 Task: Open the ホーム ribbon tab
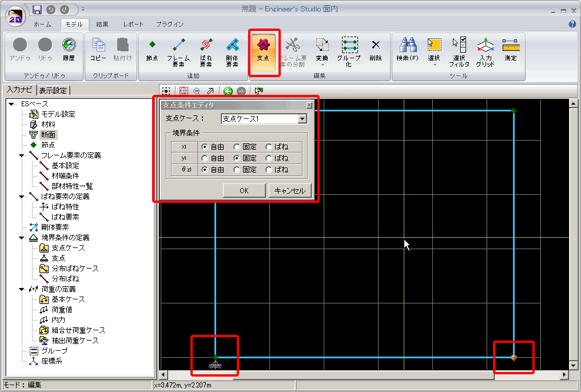[42, 25]
